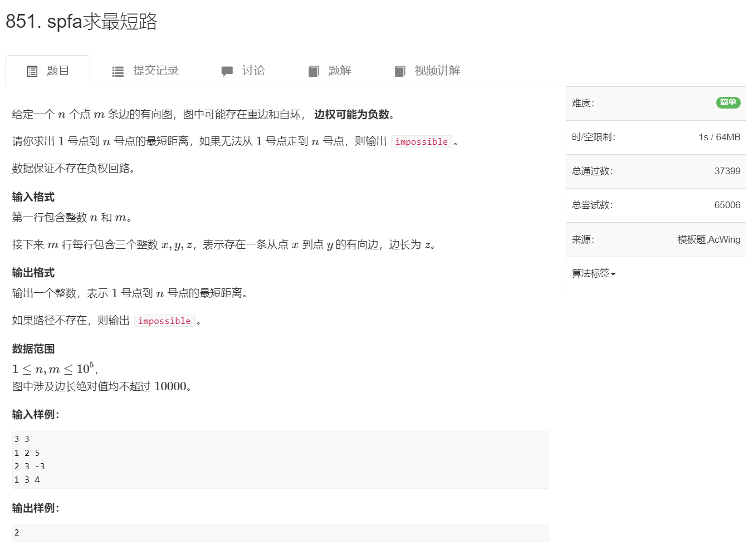
Task: Click the 难度 label
Action: tap(583, 103)
